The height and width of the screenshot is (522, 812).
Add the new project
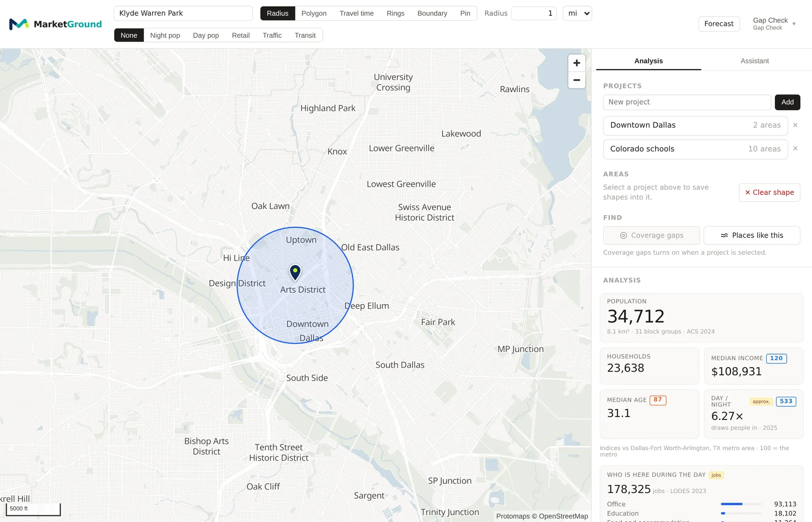788,102
